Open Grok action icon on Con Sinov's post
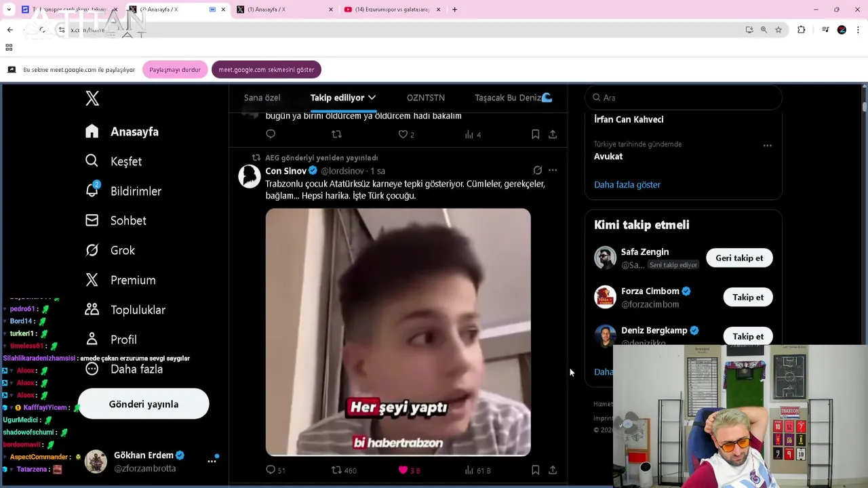Screen dimensions: 868x488 (x=537, y=170)
